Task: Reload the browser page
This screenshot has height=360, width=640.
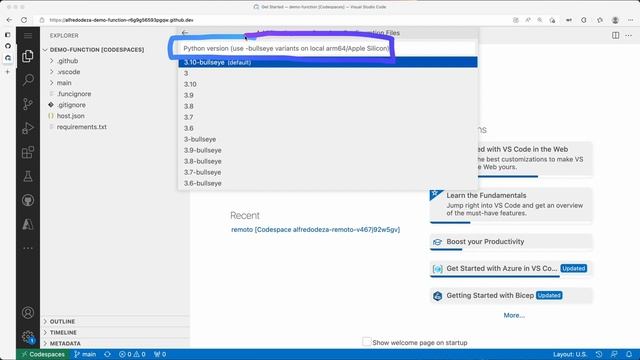Action: coord(24,20)
